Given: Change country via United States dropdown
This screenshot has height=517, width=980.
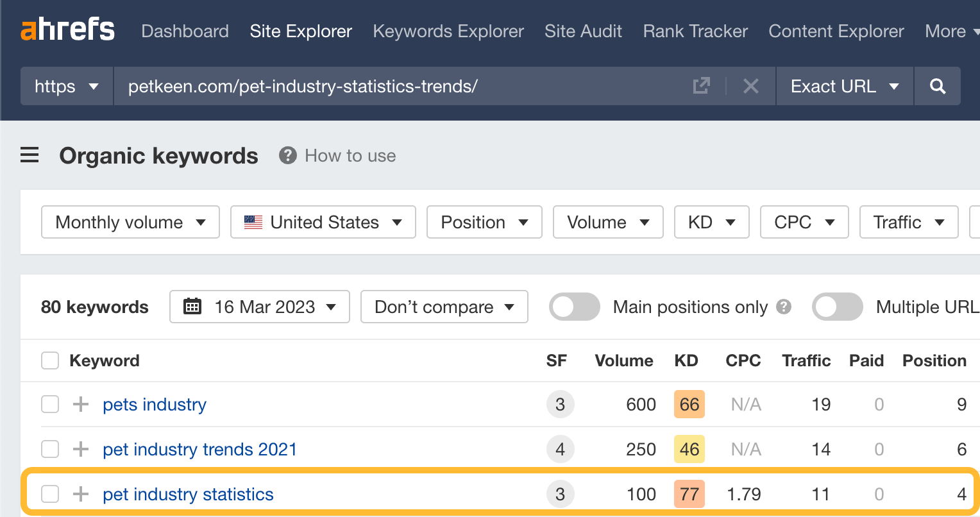Looking at the screenshot, I should point(323,222).
